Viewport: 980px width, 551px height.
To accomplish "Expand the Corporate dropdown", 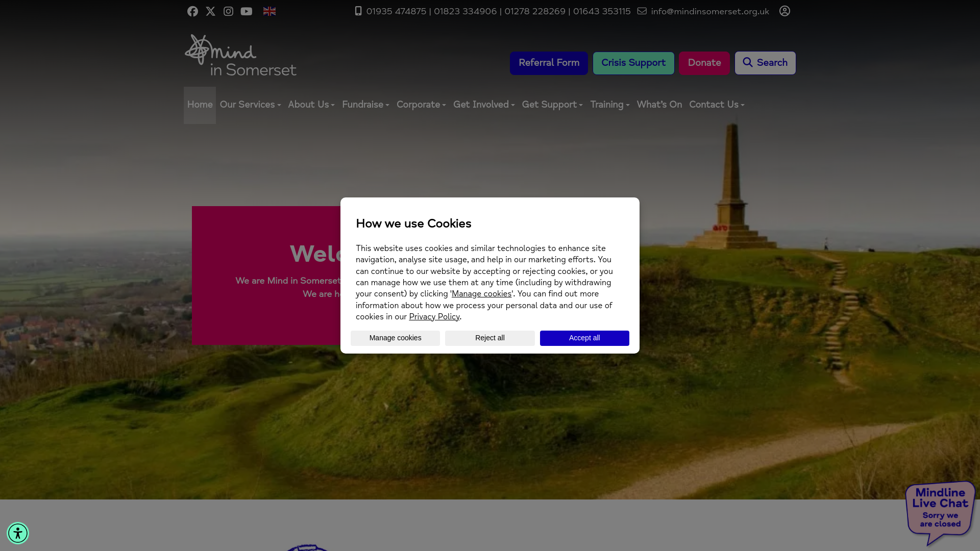I will coord(421,105).
